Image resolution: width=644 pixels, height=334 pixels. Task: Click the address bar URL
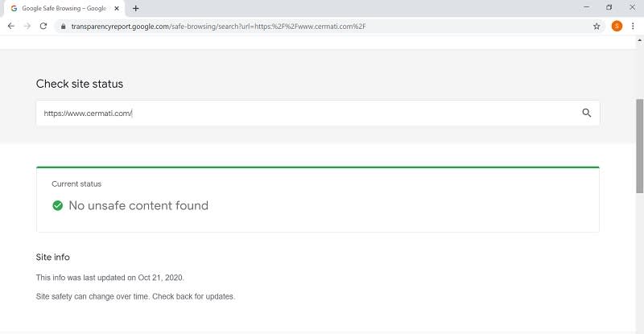(x=218, y=27)
